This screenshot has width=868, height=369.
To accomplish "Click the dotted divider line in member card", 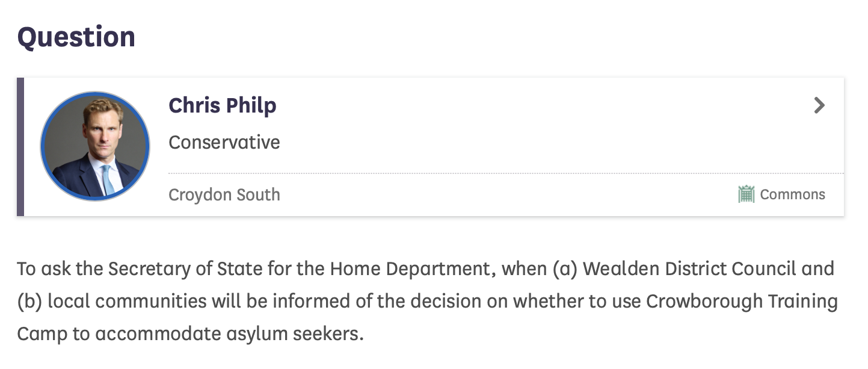I will tap(505, 173).
